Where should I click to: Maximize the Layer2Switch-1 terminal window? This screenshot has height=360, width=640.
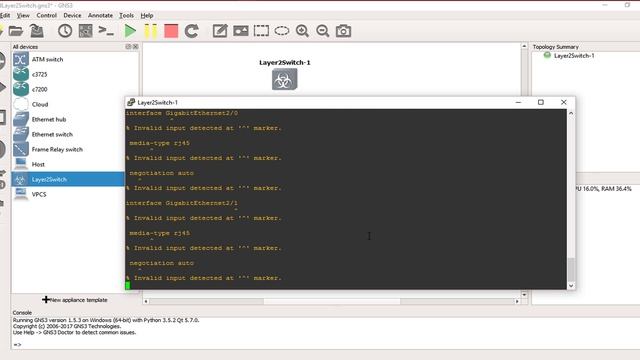pyautogui.click(x=541, y=102)
